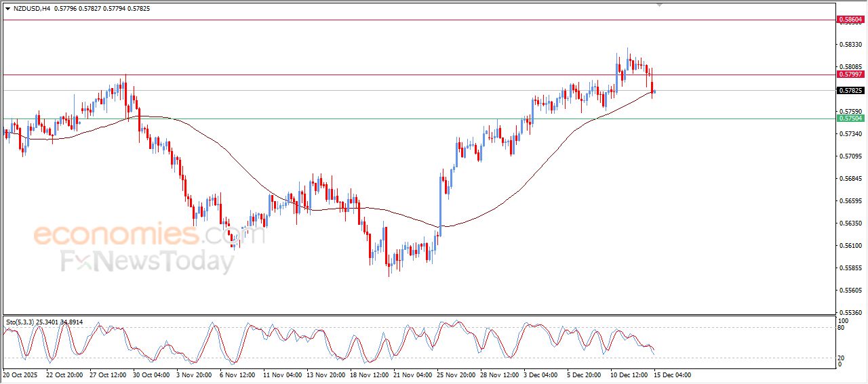Select the red 0.57997 price tag

point(850,74)
